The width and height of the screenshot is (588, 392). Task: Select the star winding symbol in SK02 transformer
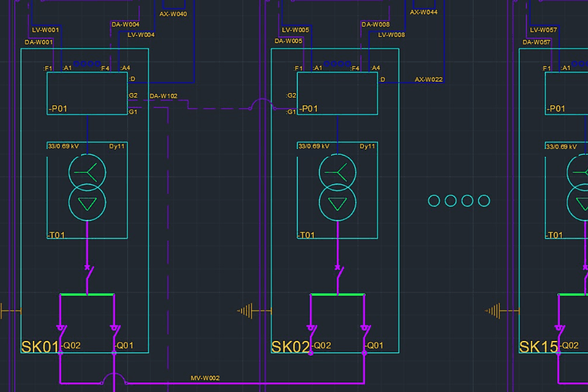[337, 172]
